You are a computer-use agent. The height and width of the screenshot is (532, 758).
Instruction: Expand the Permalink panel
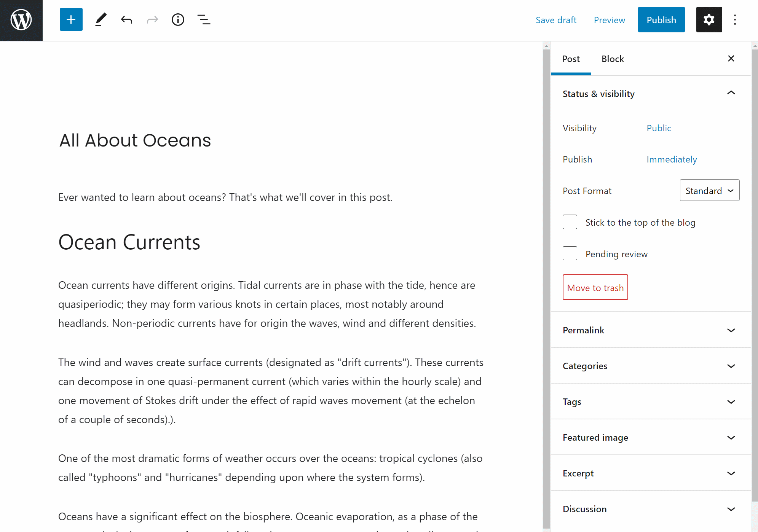click(x=651, y=330)
